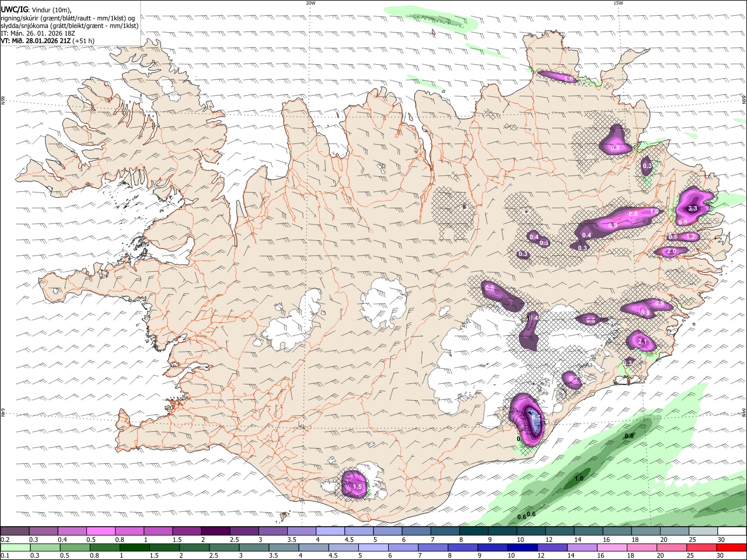The width and height of the screenshot is (747, 560).
Task: Click the VT: Mið. 28.01.2026 21Z (+51 h) line
Action: pyautogui.click(x=47, y=41)
